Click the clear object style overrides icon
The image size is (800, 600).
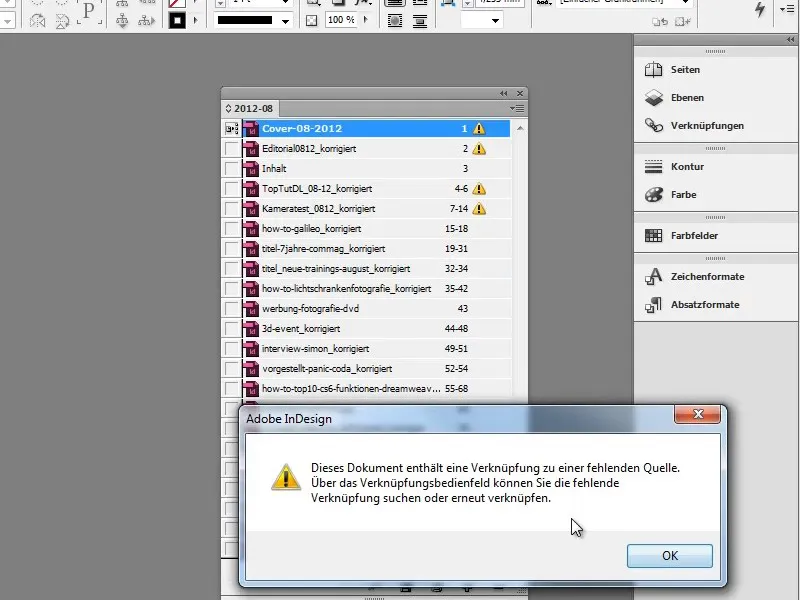click(x=660, y=21)
